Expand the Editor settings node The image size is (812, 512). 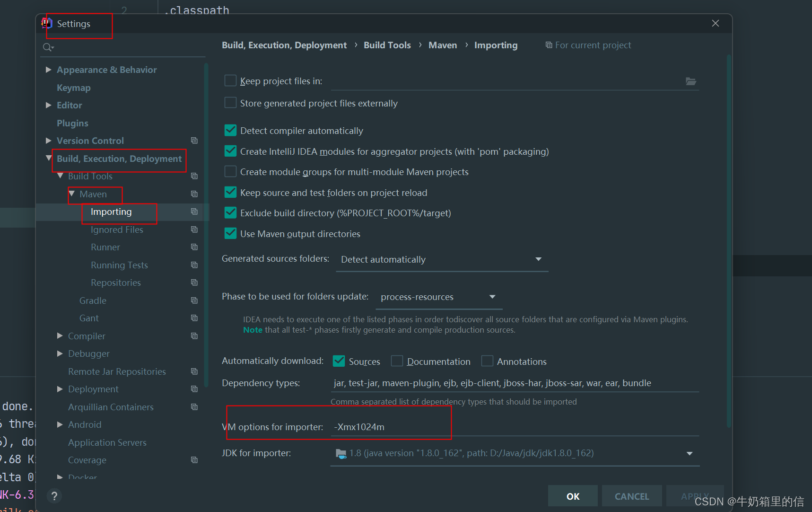[48, 105]
